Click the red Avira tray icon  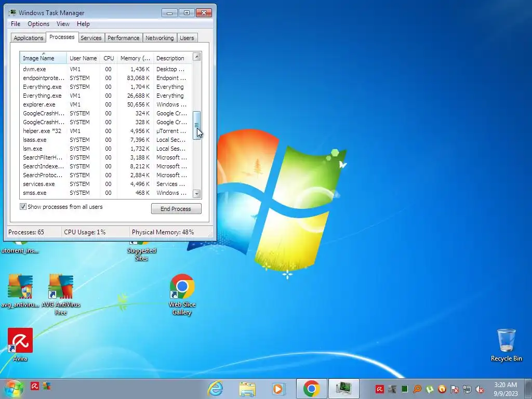[x=379, y=389]
